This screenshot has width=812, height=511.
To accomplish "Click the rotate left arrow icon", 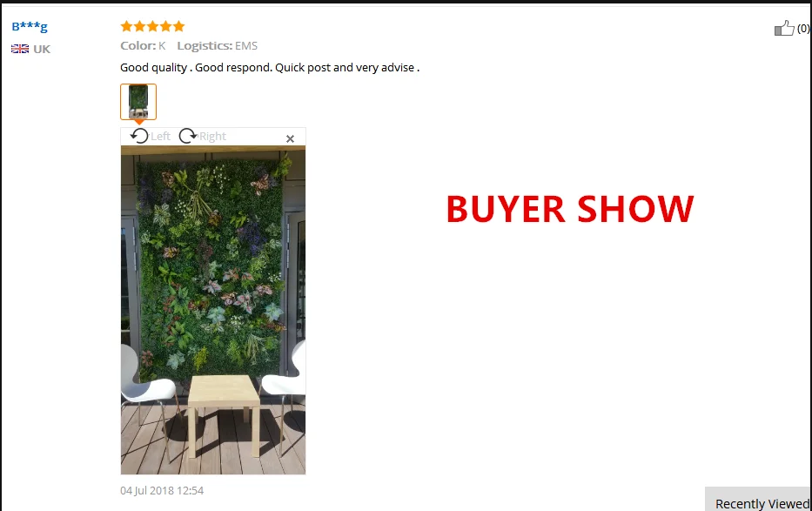I will coord(139,136).
